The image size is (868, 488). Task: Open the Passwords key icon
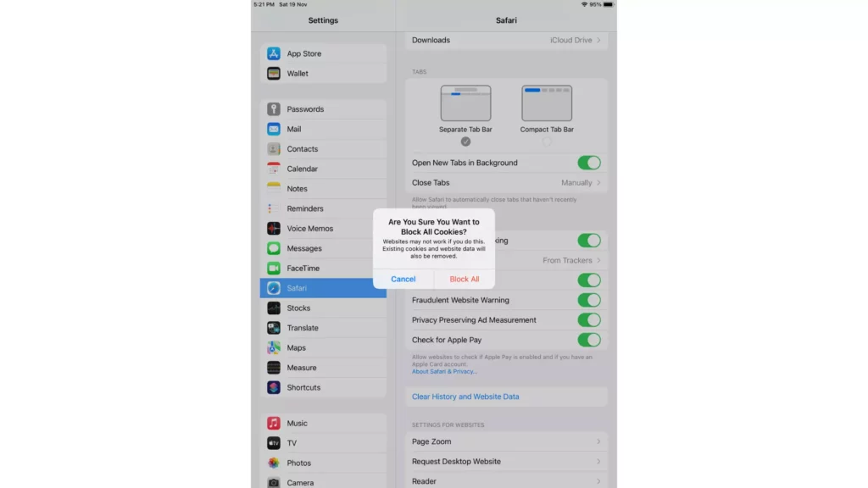(274, 109)
